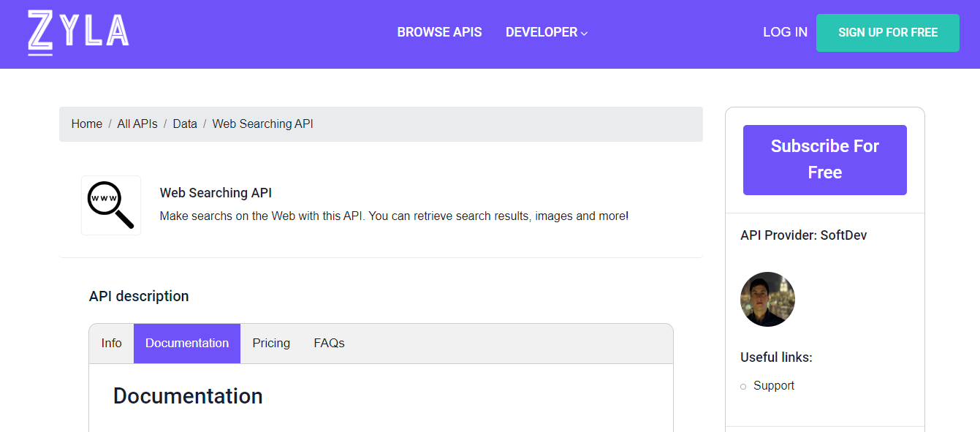
Task: Open the Data breadcrumb category
Action: coord(185,124)
